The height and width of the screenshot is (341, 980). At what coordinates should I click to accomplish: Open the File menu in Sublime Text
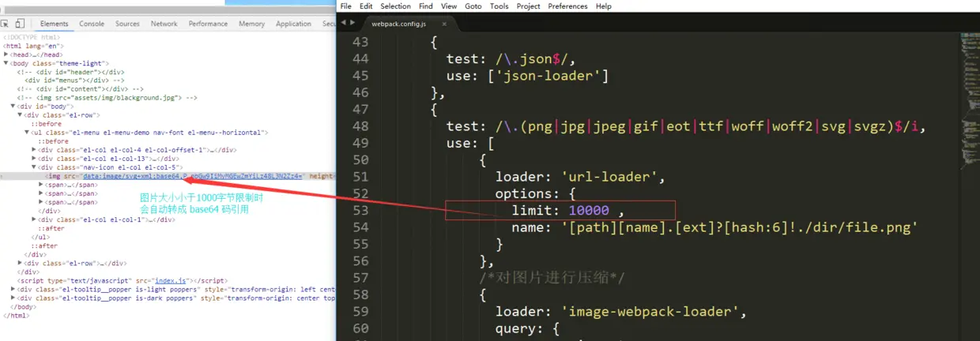tap(345, 6)
